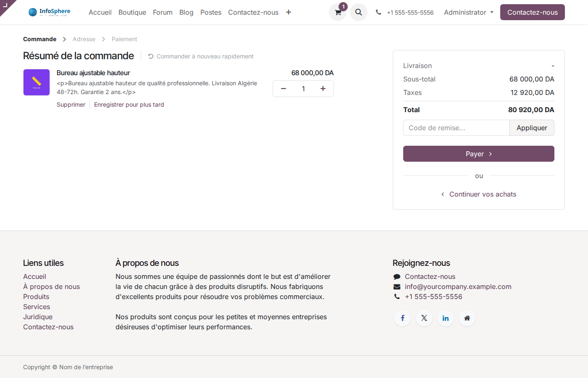Screen dimensions: 588x378
Task: Open the Facebook social icon
Action: tap(402, 318)
